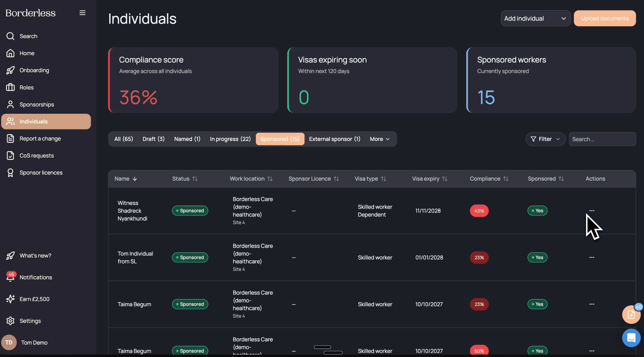Open Sponsor licences badge icon
The height and width of the screenshot is (357, 644).
(10, 173)
